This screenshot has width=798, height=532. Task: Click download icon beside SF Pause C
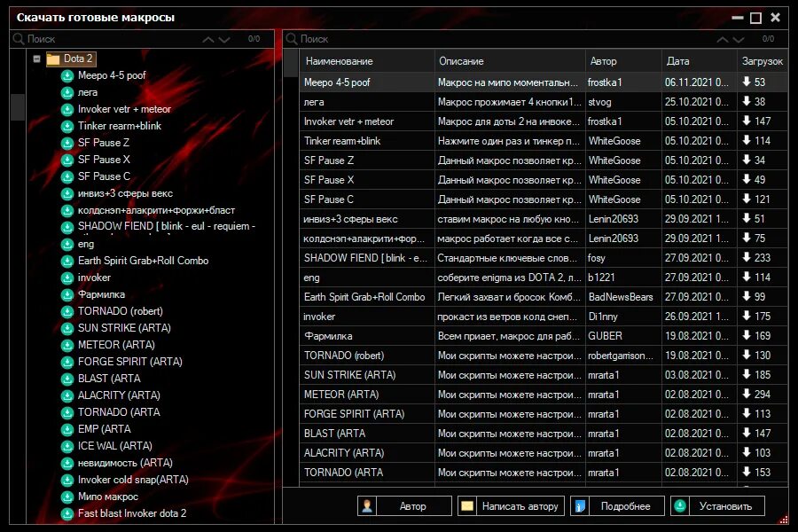point(67,176)
